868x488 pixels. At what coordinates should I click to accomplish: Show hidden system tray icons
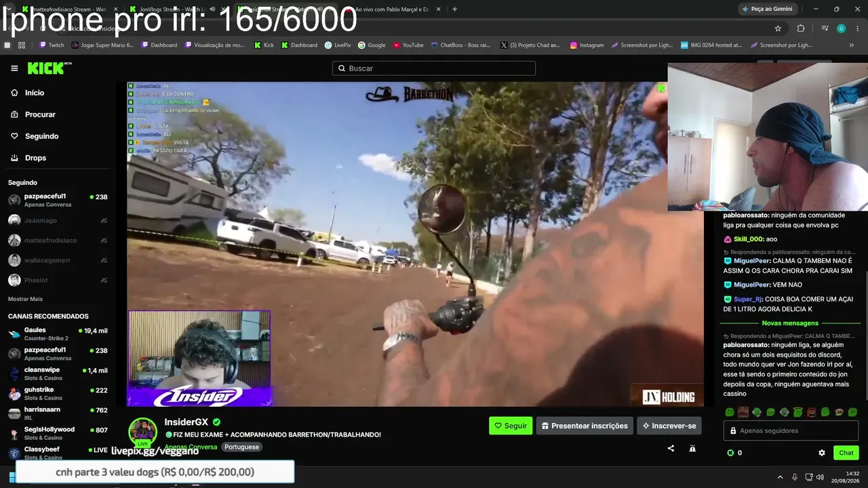pos(780,477)
